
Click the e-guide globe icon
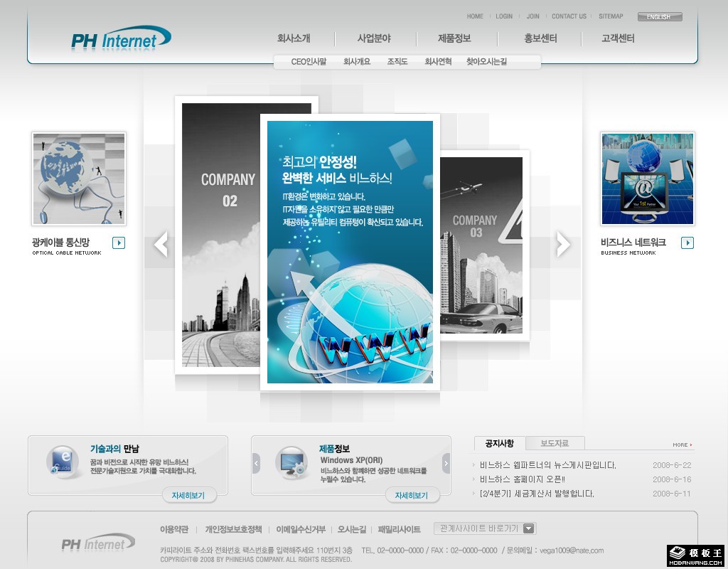tap(63, 461)
